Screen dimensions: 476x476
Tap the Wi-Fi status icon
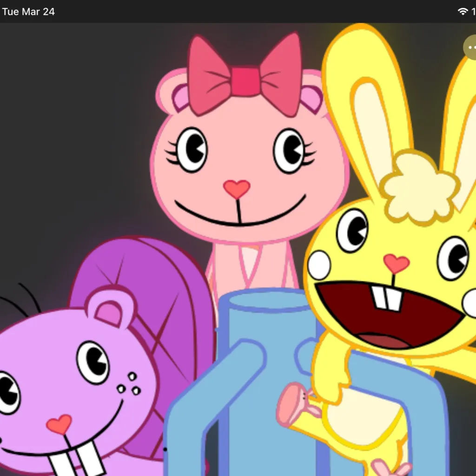[463, 12]
